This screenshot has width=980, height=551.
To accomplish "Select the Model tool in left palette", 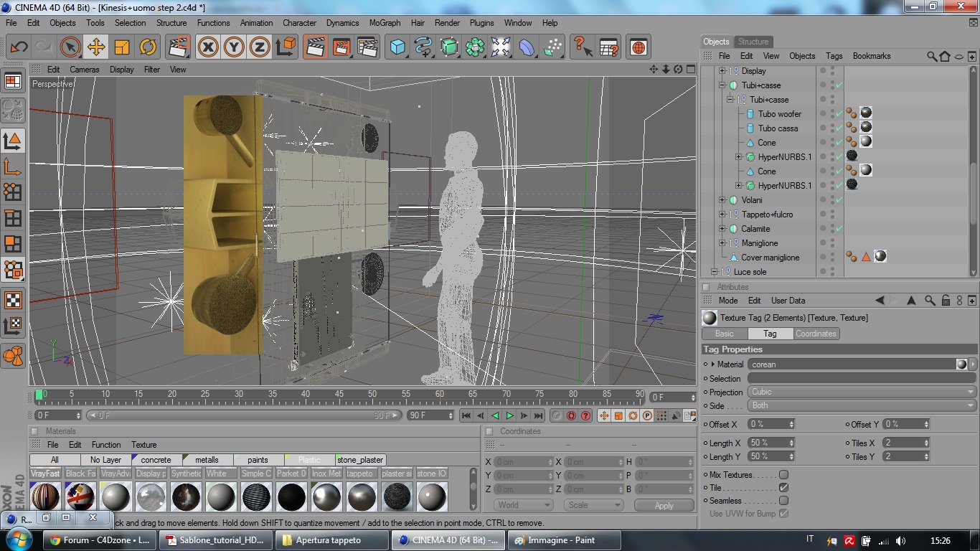I will [x=13, y=141].
